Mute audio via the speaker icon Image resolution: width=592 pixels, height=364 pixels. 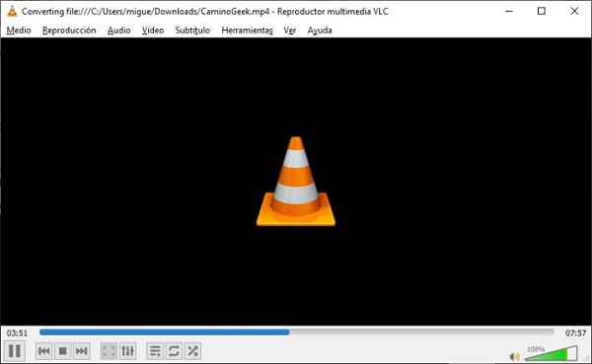[x=514, y=356]
